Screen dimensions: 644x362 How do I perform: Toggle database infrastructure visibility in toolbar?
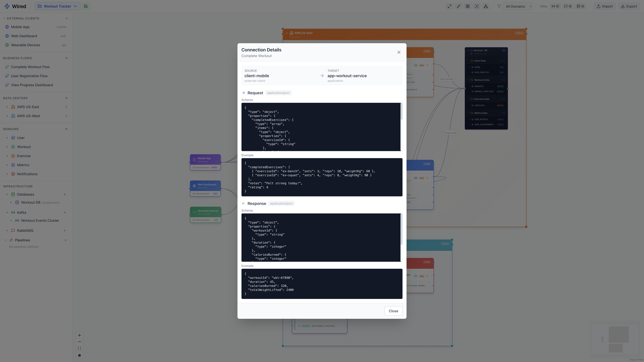[x=580, y=6]
